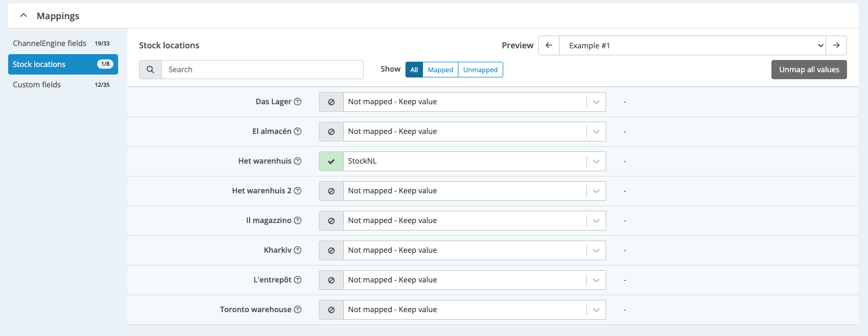Image resolution: width=868 pixels, height=336 pixels.
Task: Switch to ChannelEngine fields tab
Action: coord(63,44)
